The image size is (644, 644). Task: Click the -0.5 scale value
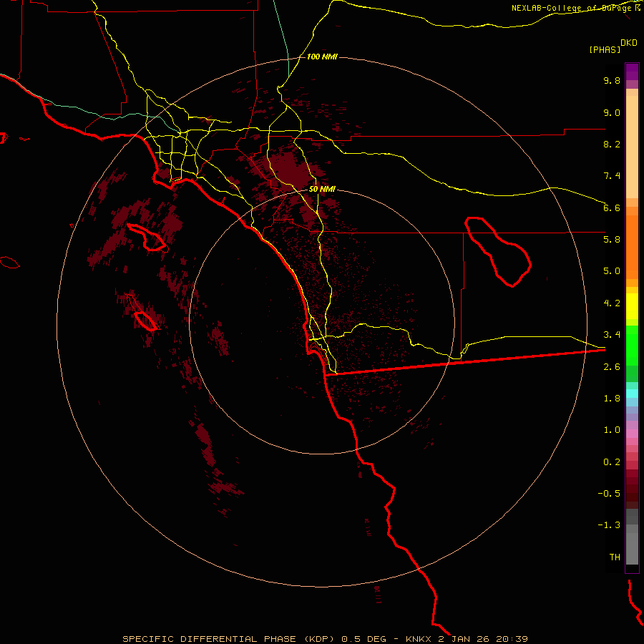609,494
